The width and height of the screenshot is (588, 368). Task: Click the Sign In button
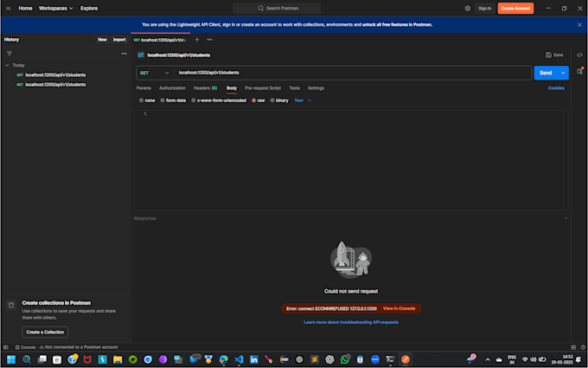pos(484,9)
